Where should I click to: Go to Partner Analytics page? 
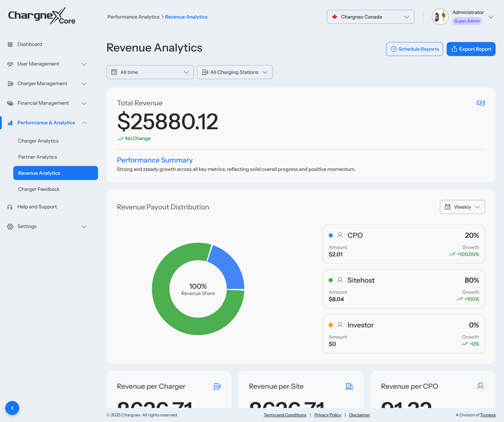pos(38,157)
